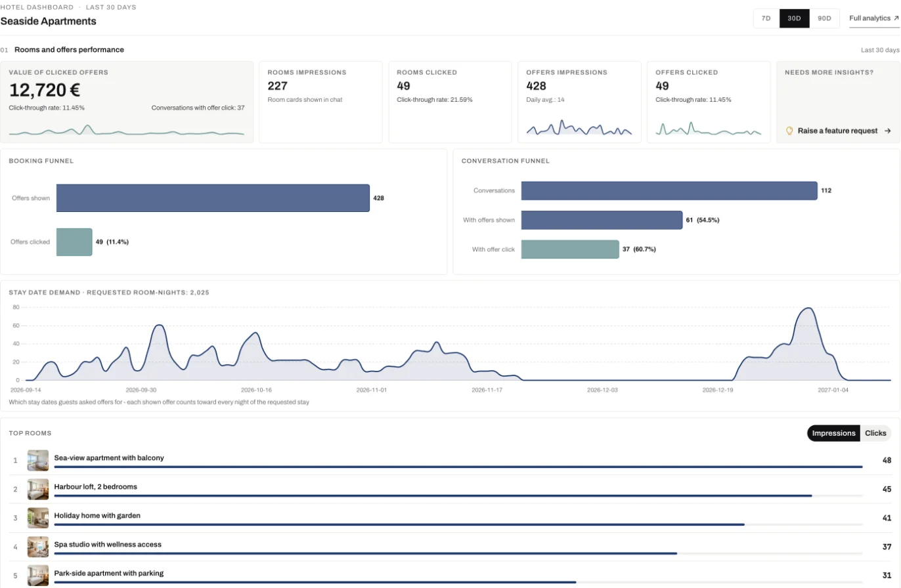Switch the date range to 7D
This screenshot has height=588, width=901.
coord(766,18)
